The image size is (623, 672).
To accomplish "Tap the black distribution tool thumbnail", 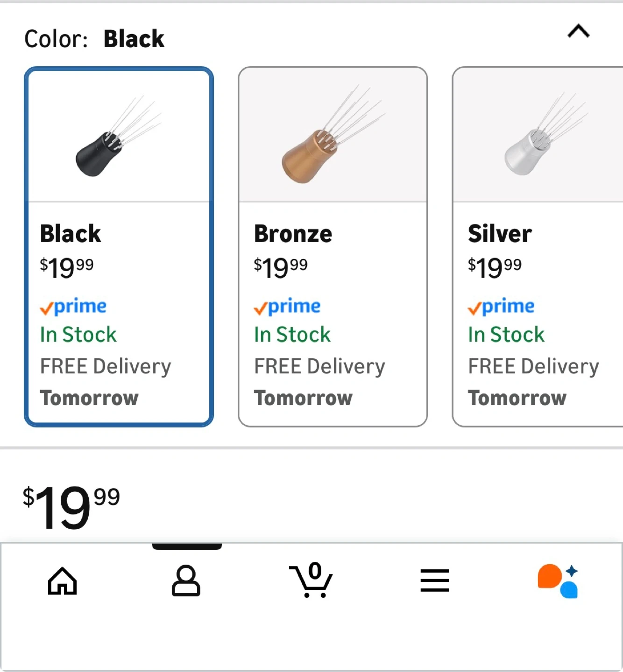I will (x=118, y=136).
